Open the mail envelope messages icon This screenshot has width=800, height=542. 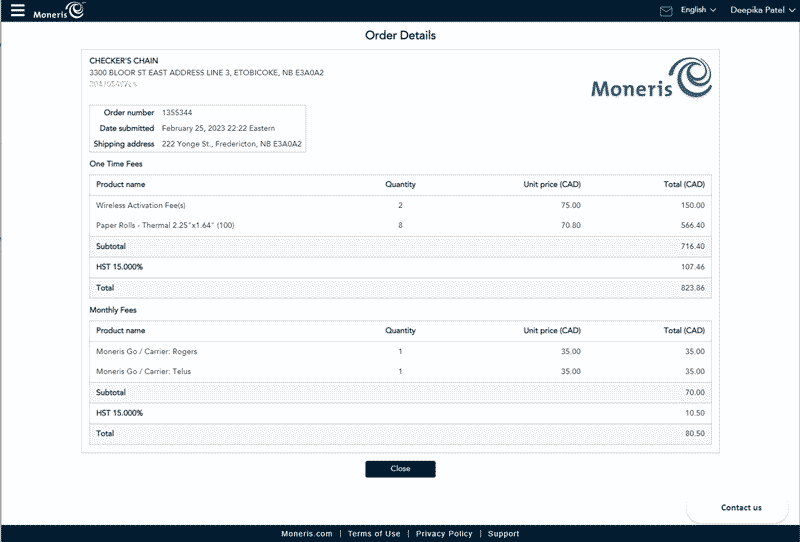(x=666, y=11)
